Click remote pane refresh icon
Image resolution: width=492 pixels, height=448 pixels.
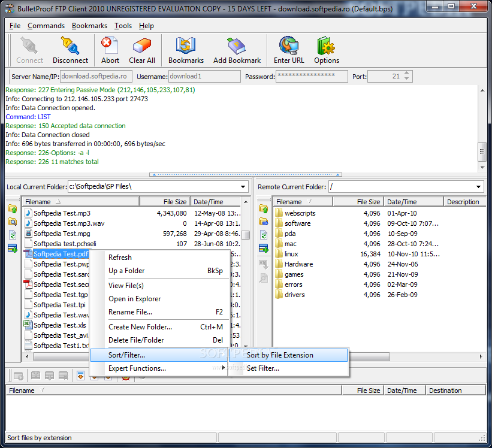pyautogui.click(x=264, y=235)
